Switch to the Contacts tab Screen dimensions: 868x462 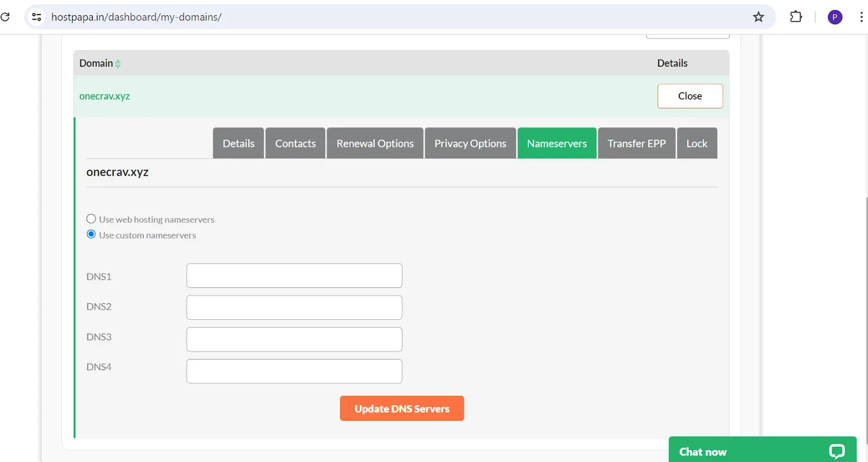[x=295, y=143]
